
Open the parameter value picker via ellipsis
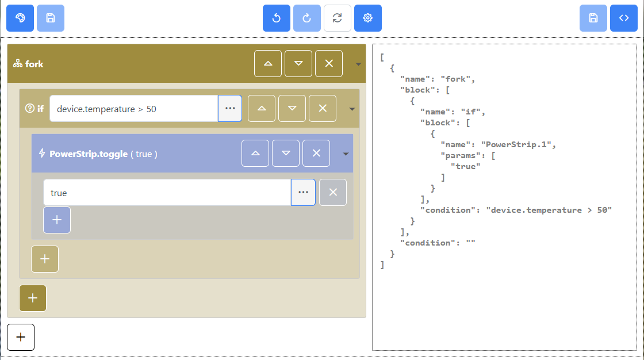tap(303, 192)
